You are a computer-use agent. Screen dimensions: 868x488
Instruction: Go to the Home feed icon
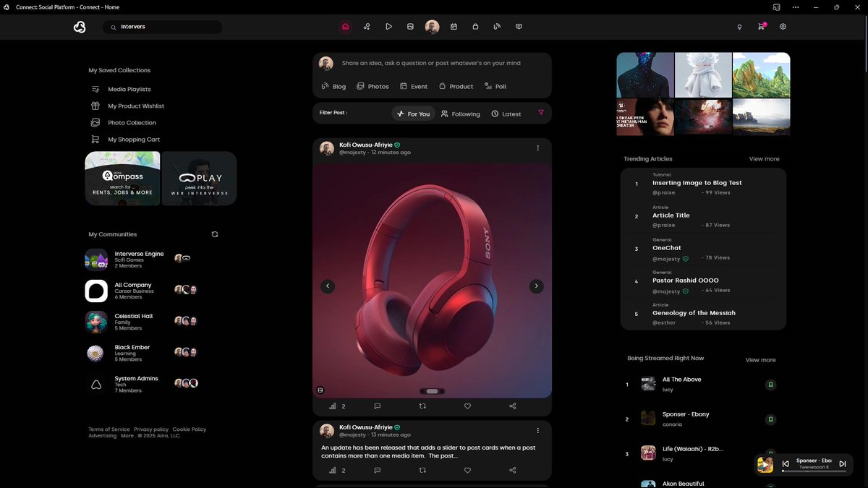345,27
